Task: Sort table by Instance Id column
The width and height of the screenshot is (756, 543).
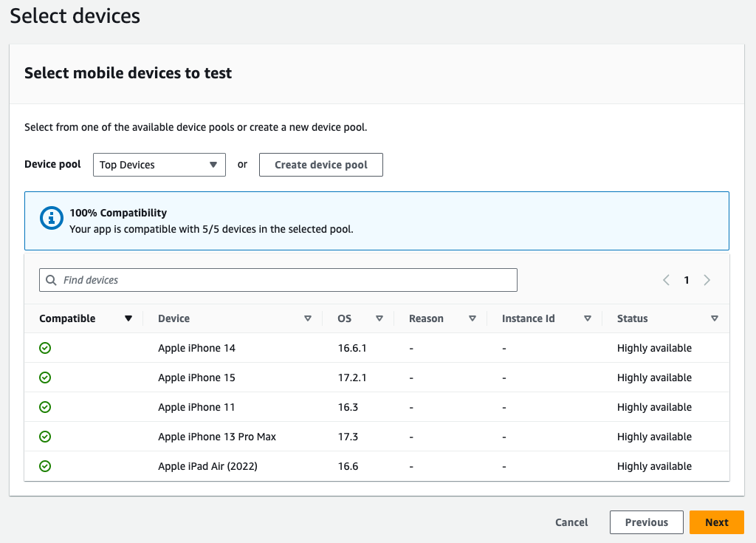Action: pyautogui.click(x=588, y=318)
